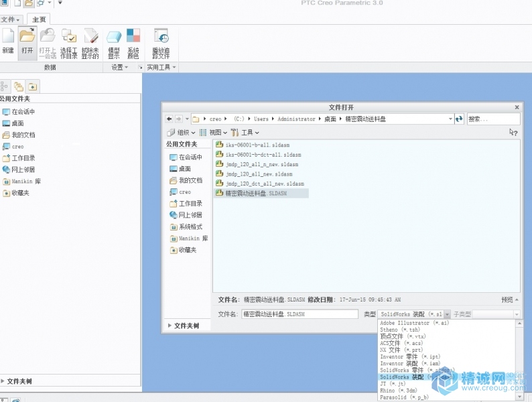Click Open Last Session (打开上一会话) icon

(x=48, y=43)
